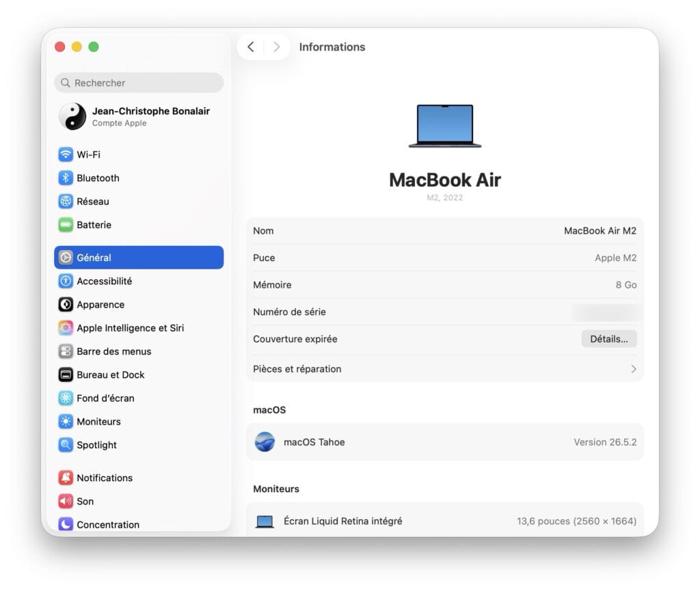Click the Bluetooth sidebar icon

pos(66,178)
